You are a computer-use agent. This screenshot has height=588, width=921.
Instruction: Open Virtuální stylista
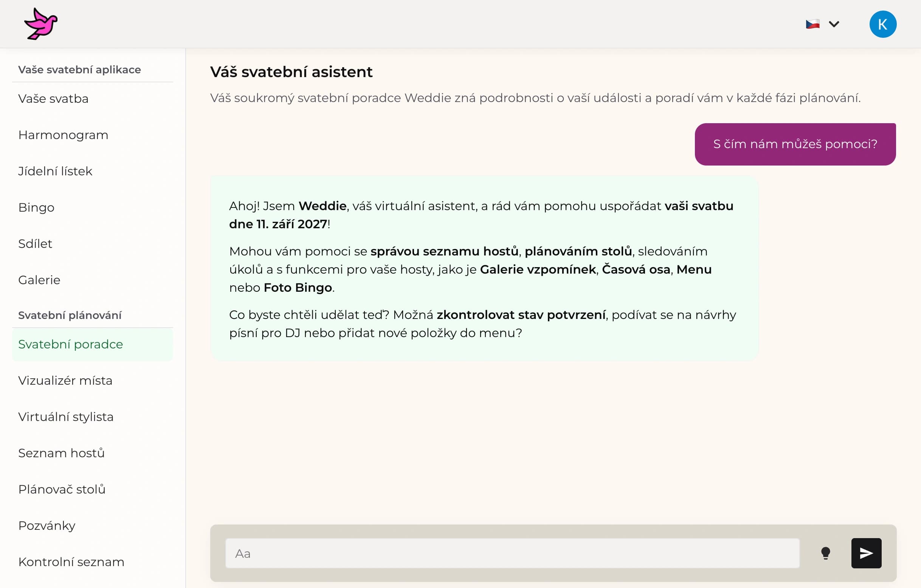[x=66, y=417]
